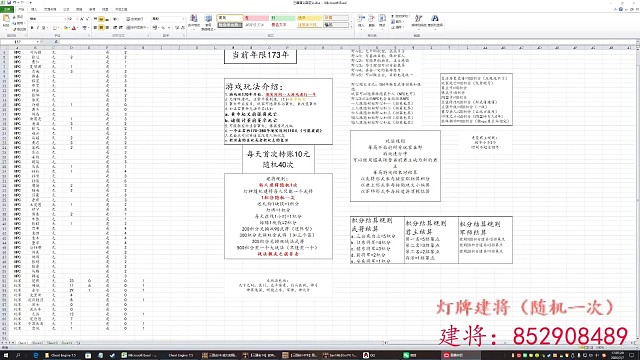This screenshot has height=360, width=640.
Task: Apply the pink Bad cell style
Action: click(256, 18)
